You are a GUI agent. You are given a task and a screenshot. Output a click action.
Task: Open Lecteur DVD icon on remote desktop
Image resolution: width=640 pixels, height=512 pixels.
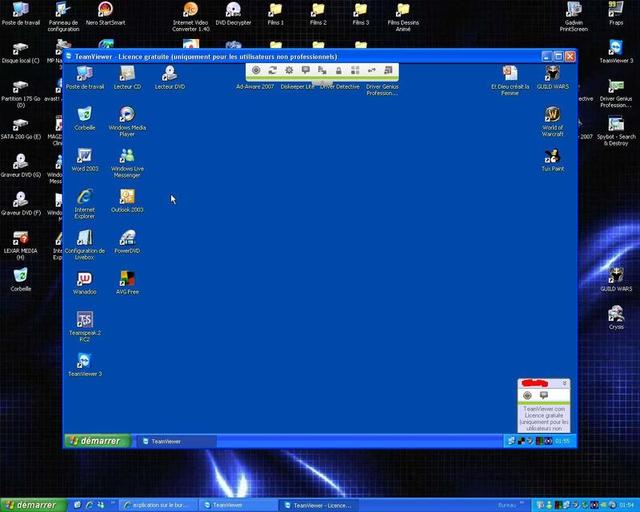170,78
